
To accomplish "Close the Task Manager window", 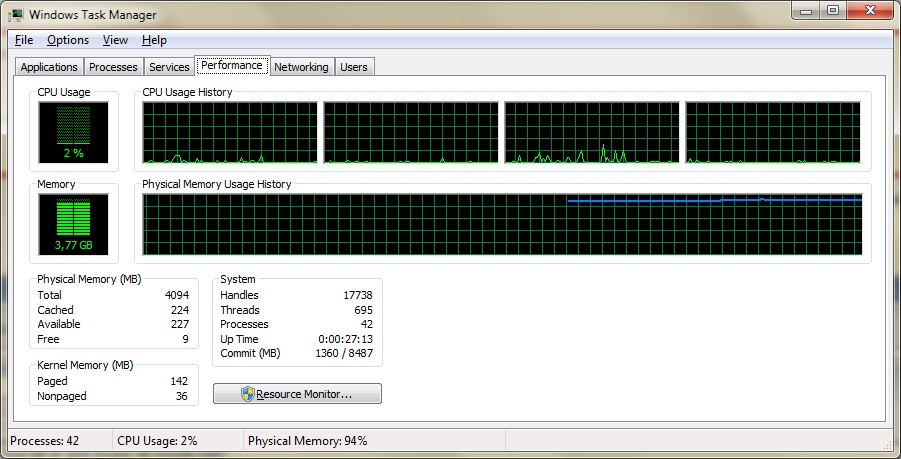I will pos(870,11).
